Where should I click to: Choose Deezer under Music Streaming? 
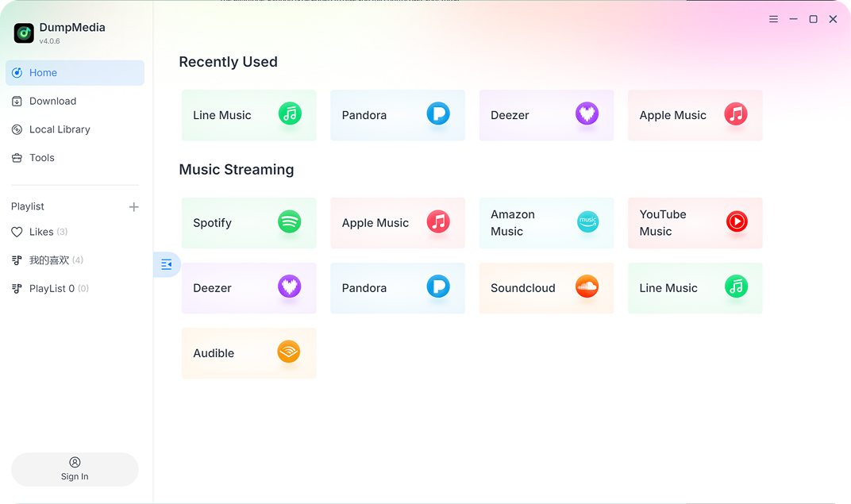coord(248,288)
